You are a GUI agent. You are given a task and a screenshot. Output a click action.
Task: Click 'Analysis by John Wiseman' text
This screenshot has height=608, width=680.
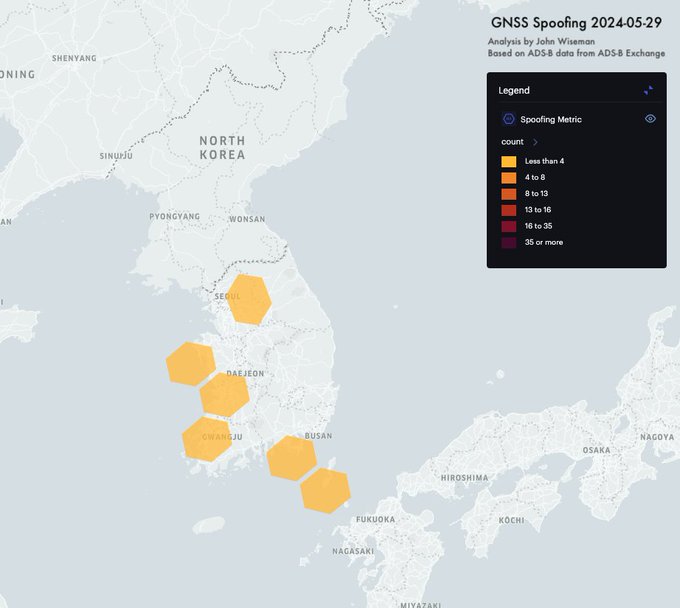tap(541, 41)
